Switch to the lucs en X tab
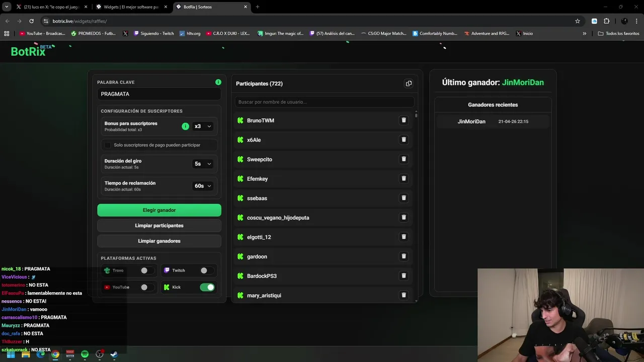This screenshot has height=362, width=644. (x=50, y=7)
